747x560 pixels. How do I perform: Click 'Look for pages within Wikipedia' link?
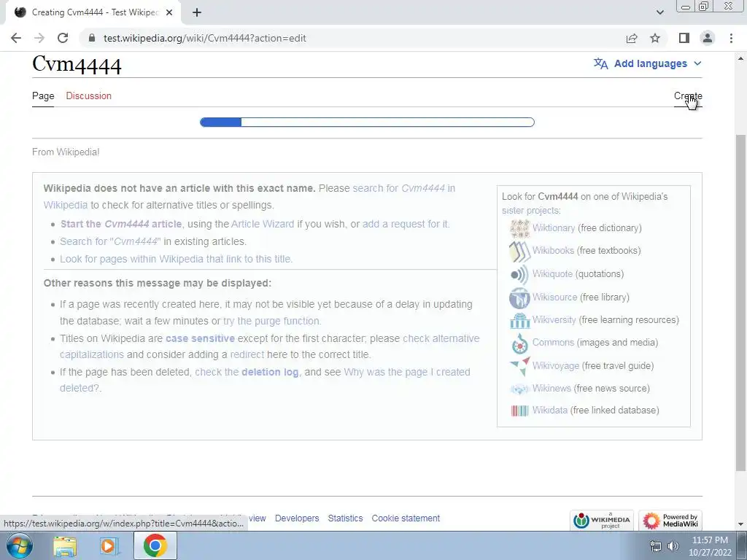[x=176, y=259]
